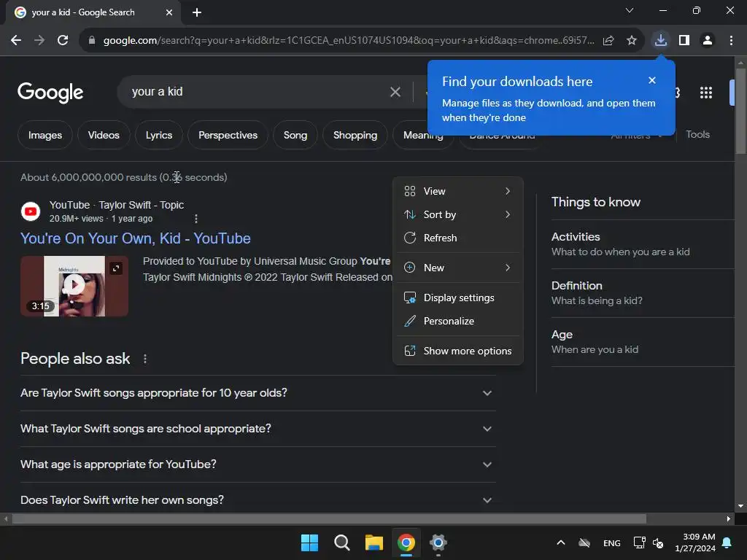Filter results by Song
The image size is (747, 560).
(295, 135)
